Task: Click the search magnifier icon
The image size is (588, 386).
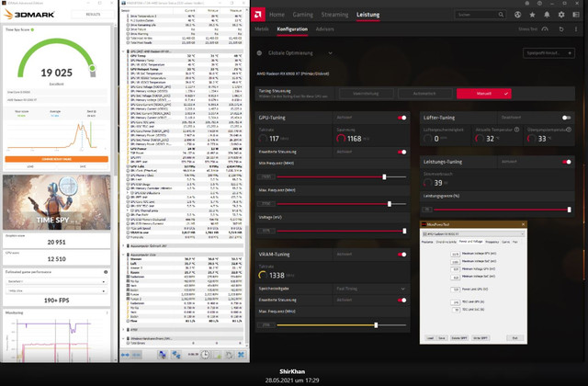Action: [501, 15]
